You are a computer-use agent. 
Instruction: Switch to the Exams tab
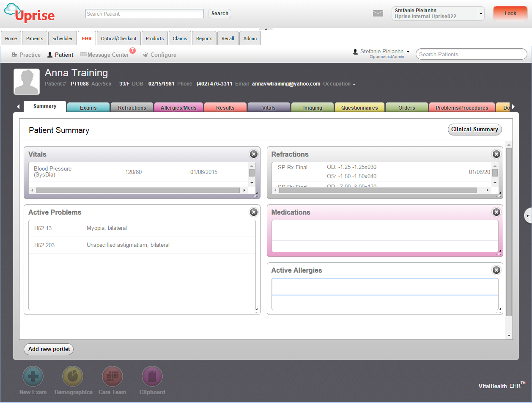pyautogui.click(x=88, y=107)
